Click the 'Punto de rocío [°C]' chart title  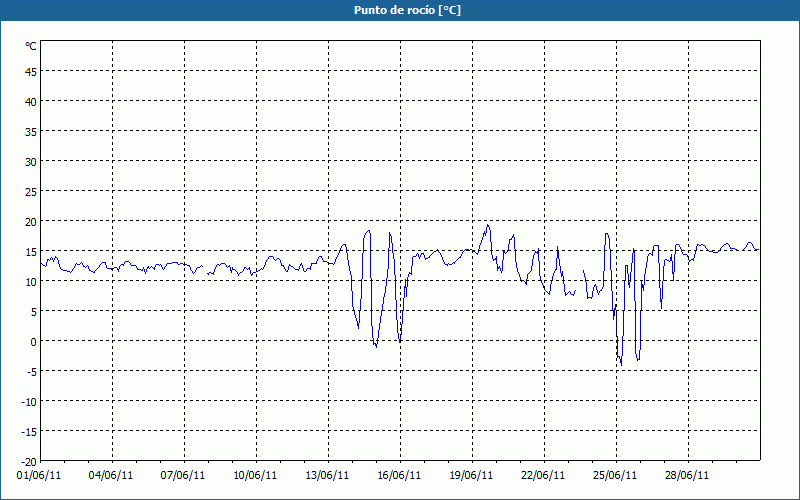point(407,10)
